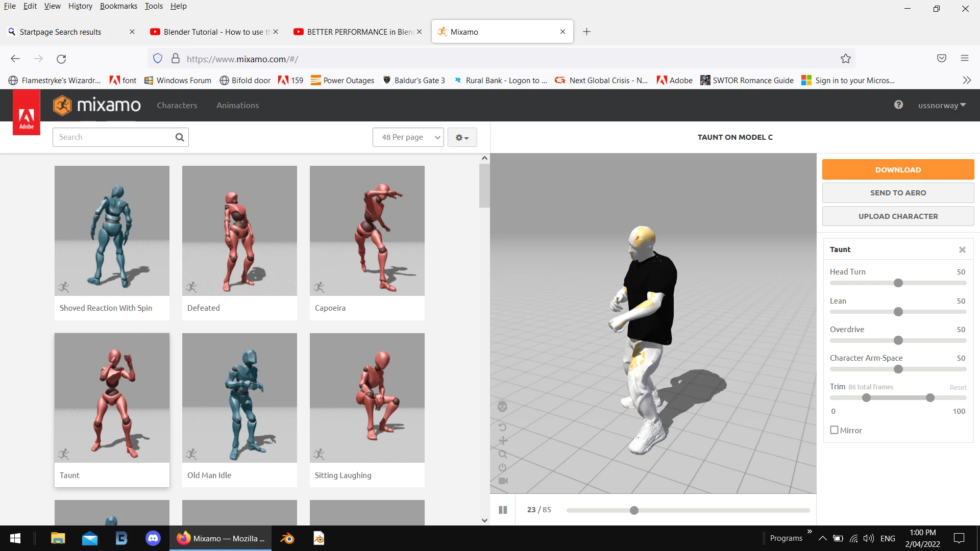
Task: Select the Capoeira animation thumbnail
Action: 367,231
